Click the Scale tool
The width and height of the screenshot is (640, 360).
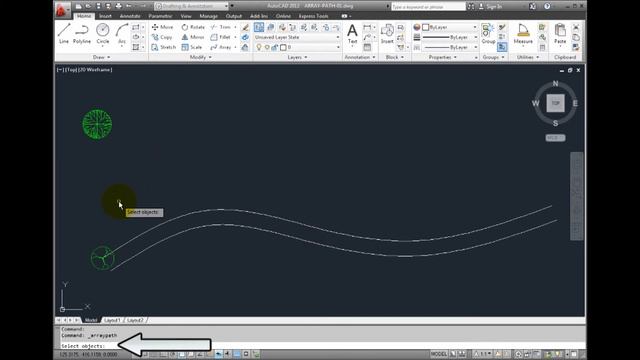click(x=192, y=47)
